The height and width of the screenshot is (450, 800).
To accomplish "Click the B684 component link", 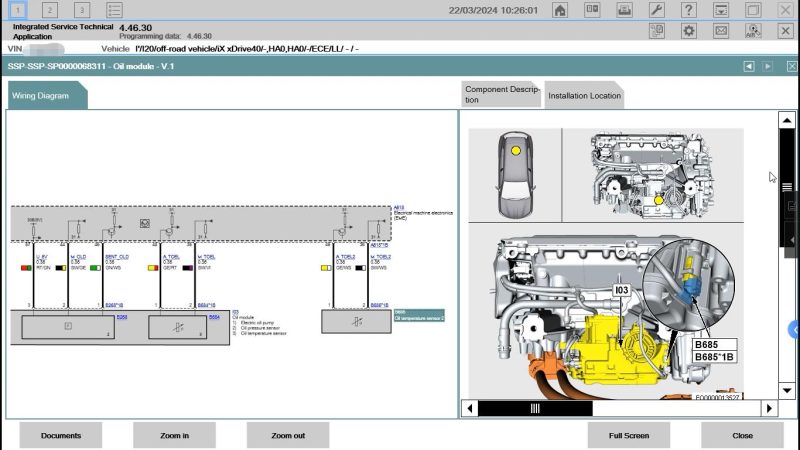I will (214, 317).
